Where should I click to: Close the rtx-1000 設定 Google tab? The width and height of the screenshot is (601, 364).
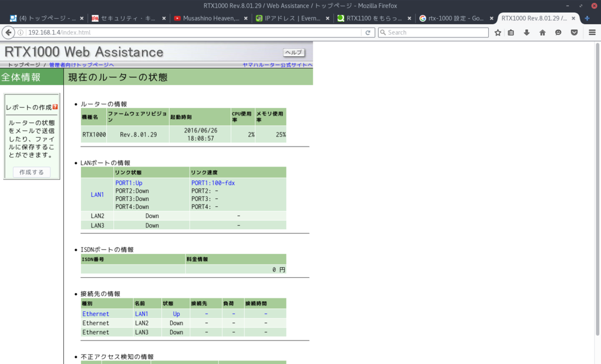491,18
